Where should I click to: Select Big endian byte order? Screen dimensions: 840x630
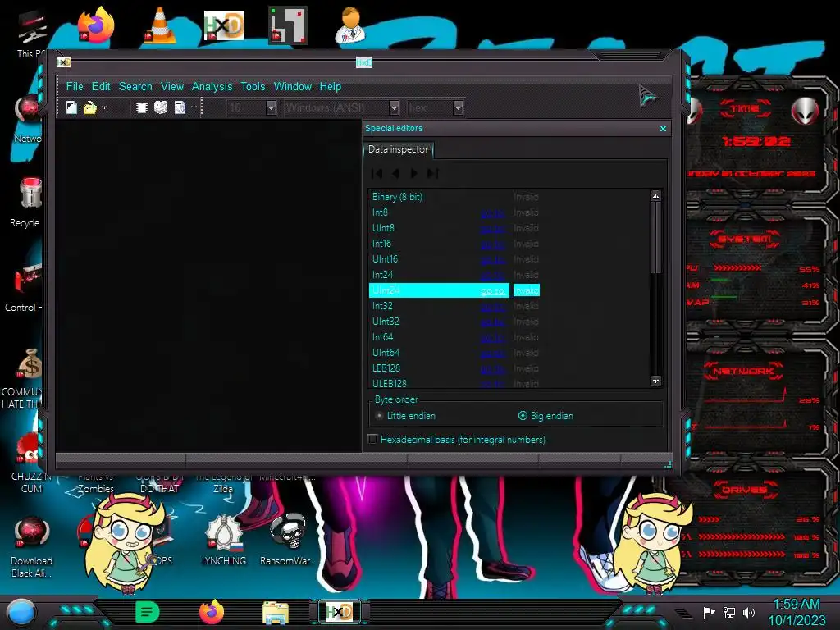click(546, 416)
